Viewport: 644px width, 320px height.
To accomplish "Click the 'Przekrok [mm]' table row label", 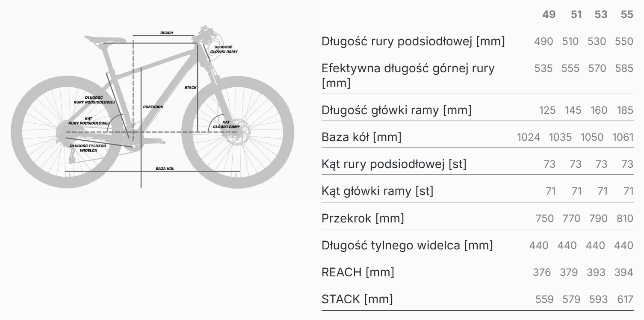I will (x=363, y=219).
